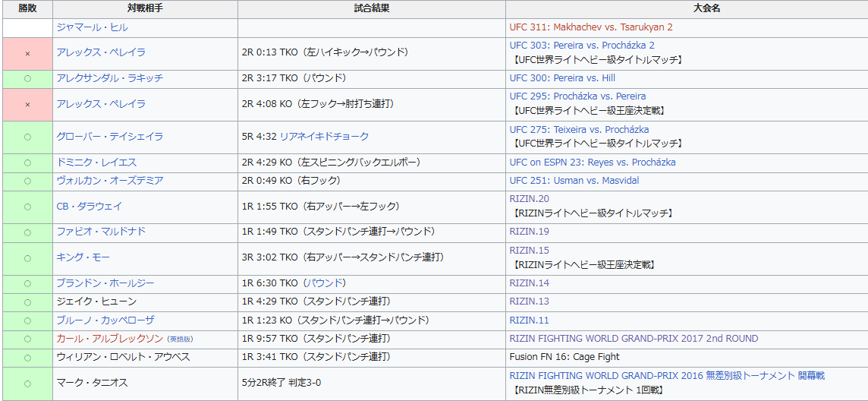Select the result text 1R 3:41 TKO（スタンドパンチ連打）

(x=316, y=357)
